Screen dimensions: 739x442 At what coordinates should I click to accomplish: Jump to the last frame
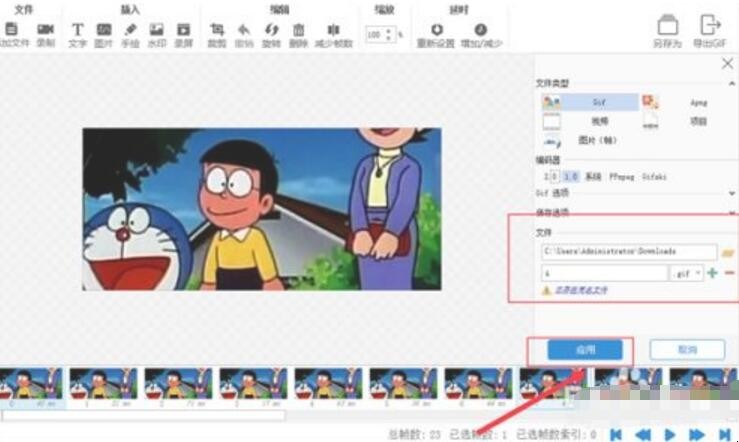(725, 434)
